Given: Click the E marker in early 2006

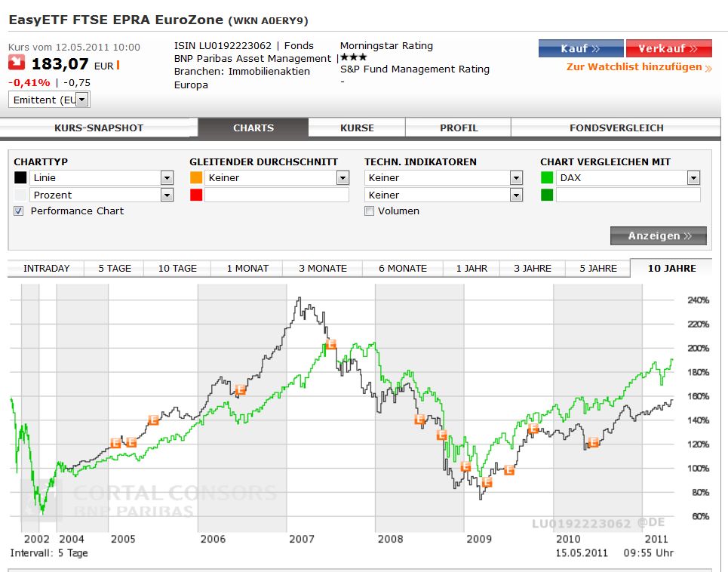Looking at the screenshot, I should [x=240, y=389].
